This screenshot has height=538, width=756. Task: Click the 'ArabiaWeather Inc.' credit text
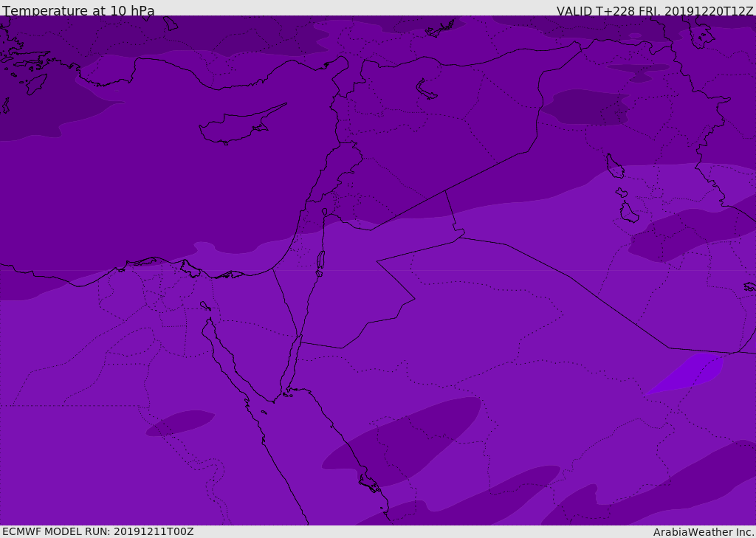703,532
